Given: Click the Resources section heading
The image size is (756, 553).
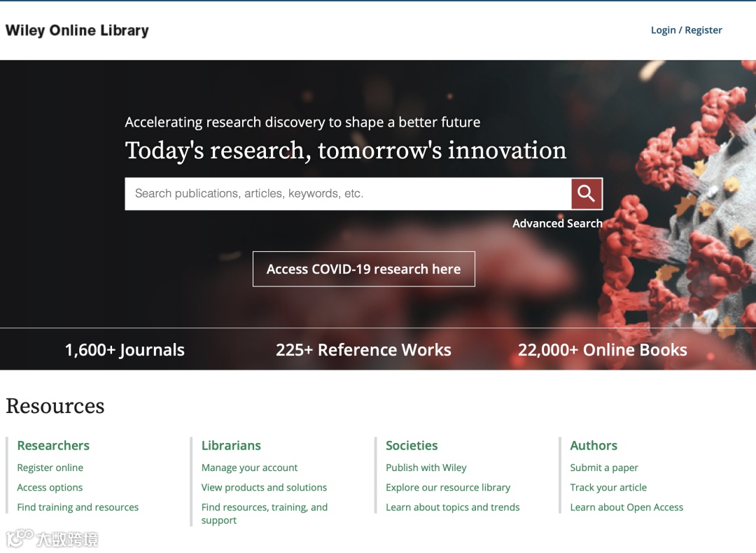Looking at the screenshot, I should pyautogui.click(x=55, y=406).
